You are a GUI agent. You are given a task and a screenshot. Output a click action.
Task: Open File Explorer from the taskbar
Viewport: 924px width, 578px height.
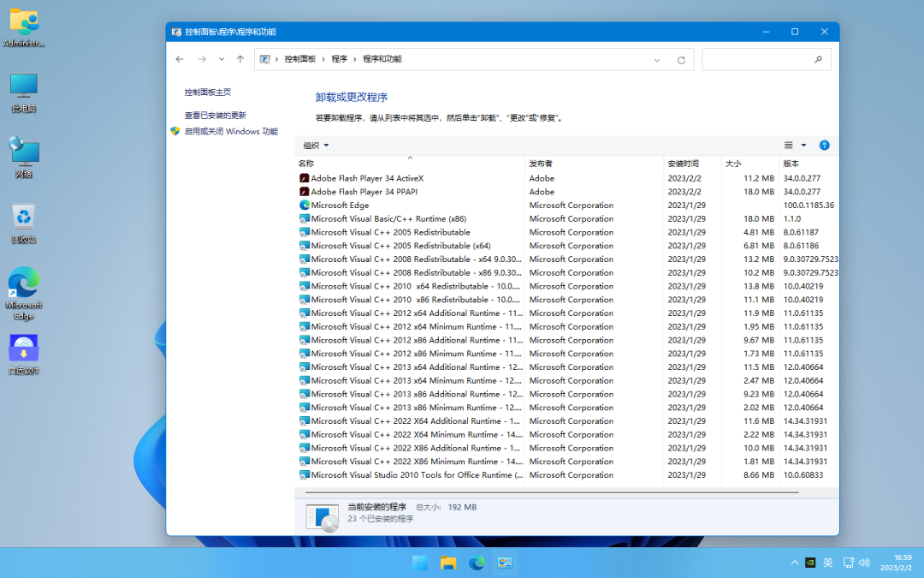tap(448, 563)
